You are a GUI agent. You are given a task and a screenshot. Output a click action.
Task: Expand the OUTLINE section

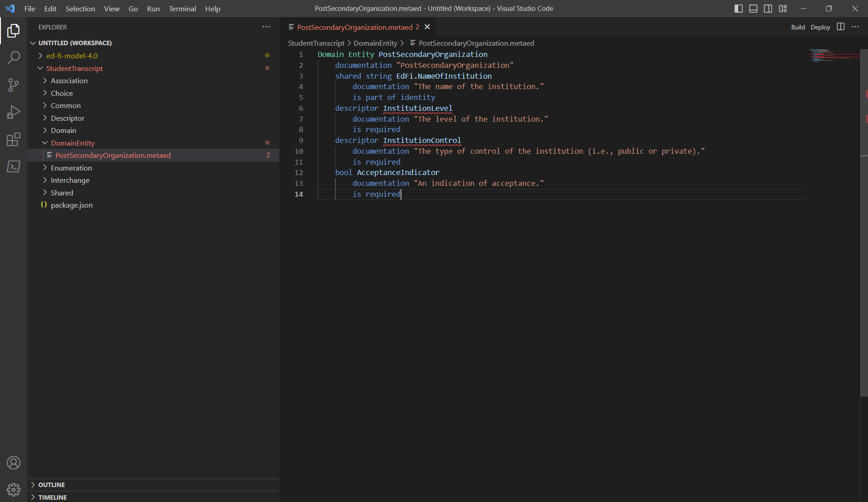tap(153, 485)
